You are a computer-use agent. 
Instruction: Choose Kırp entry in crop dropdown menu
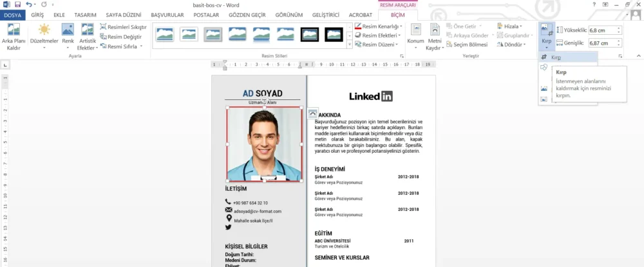pyautogui.click(x=568, y=57)
